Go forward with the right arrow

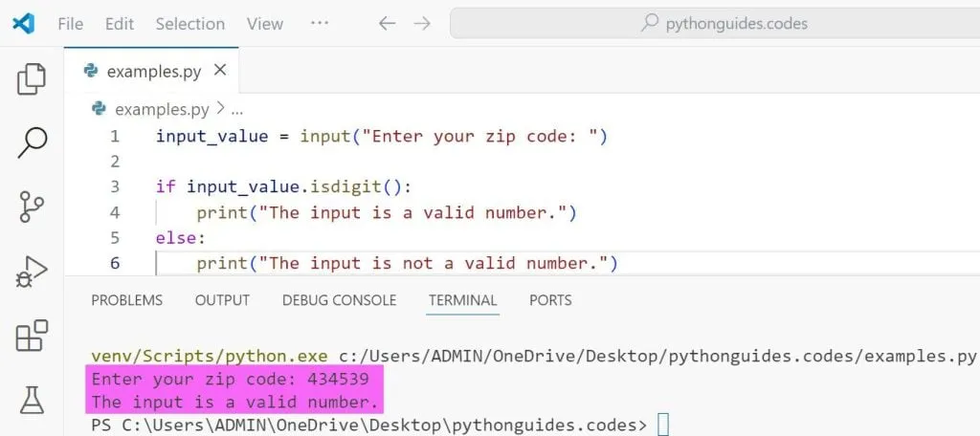coord(421,23)
